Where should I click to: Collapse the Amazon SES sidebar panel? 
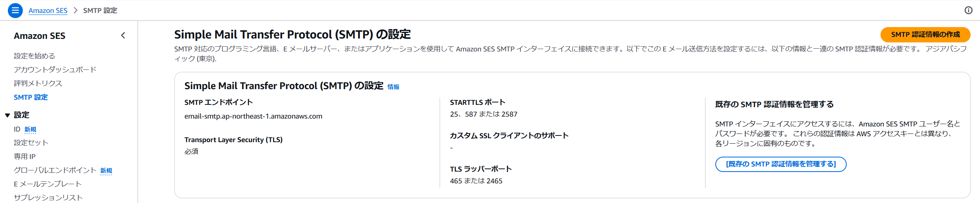click(123, 36)
